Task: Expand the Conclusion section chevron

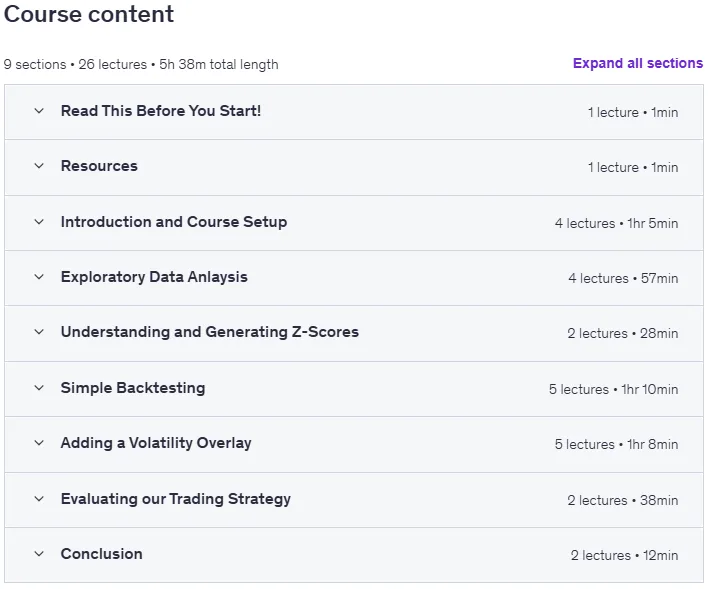Action: (39, 554)
